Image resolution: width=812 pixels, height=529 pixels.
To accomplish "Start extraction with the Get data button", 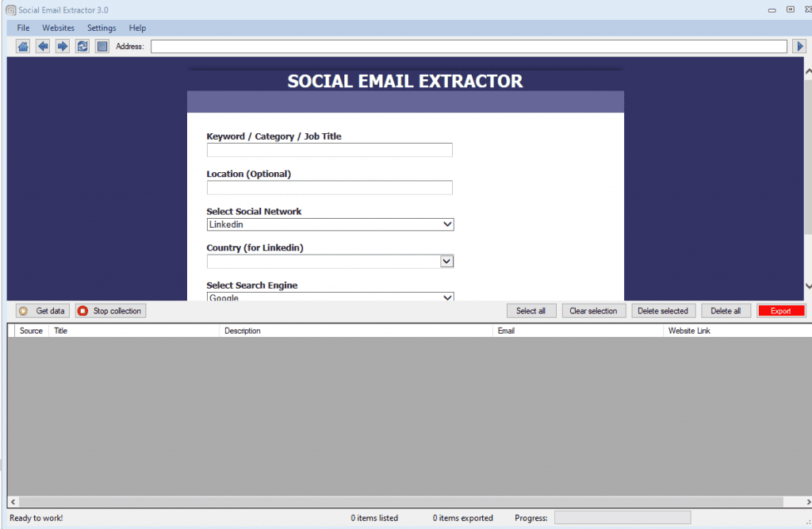I will pyautogui.click(x=43, y=311).
